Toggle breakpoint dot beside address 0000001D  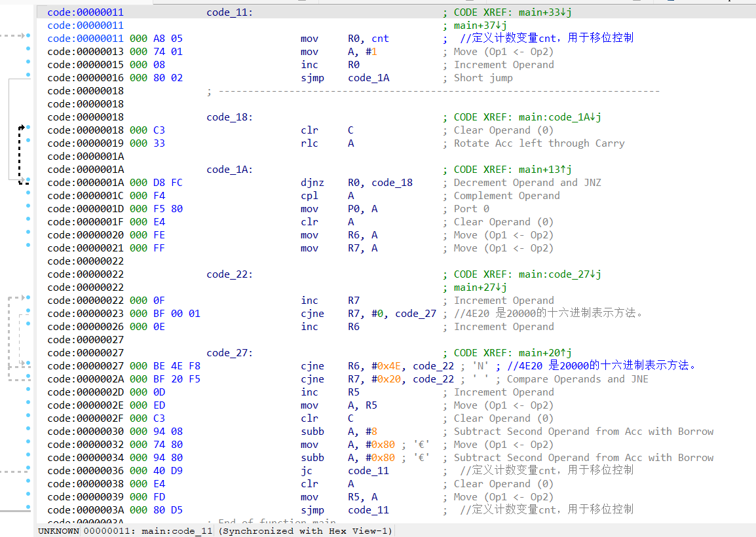(28, 206)
